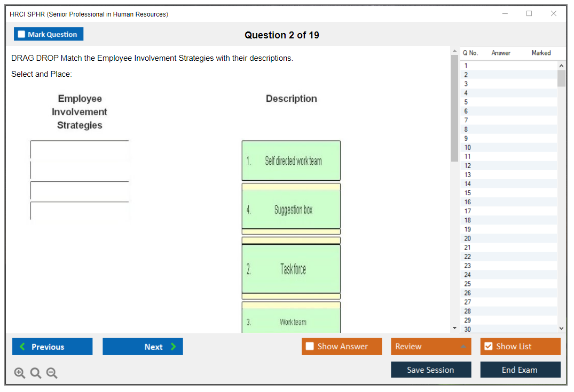574x392 pixels.
Task: Select question 10 in the question list
Action: (468, 148)
